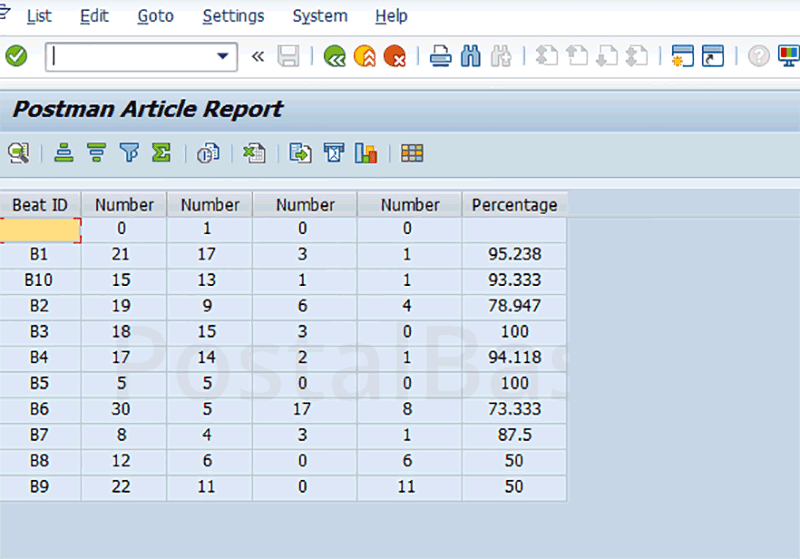Open the command field dropdown arrow
The height and width of the screenshot is (559, 800).
tap(222, 57)
